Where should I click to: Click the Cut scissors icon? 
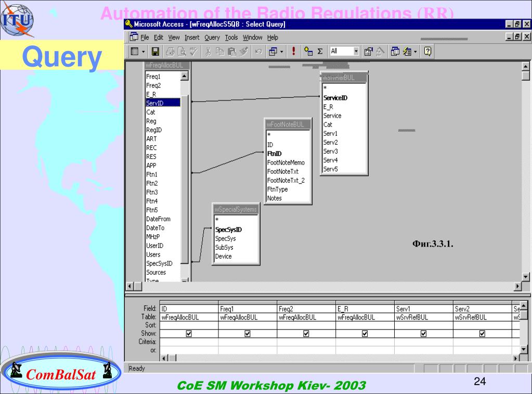209,52
